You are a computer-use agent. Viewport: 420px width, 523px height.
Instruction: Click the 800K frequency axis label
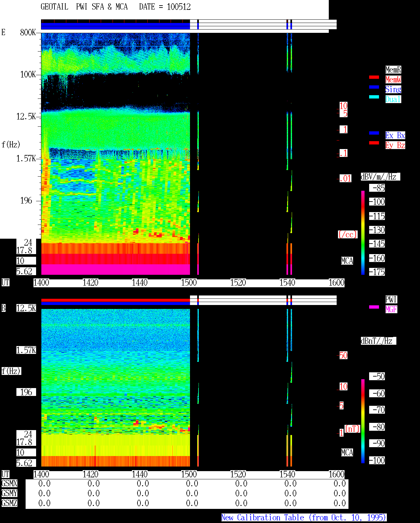(28, 32)
